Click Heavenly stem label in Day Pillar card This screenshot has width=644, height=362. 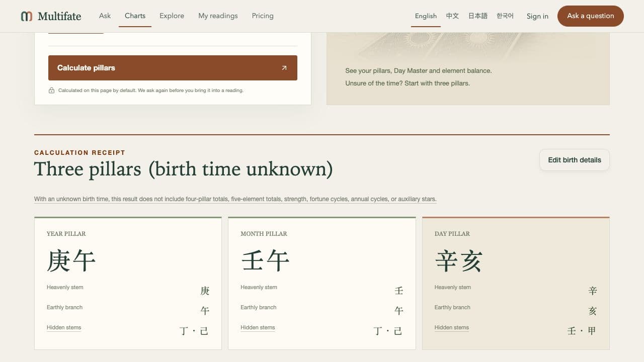pos(453,287)
